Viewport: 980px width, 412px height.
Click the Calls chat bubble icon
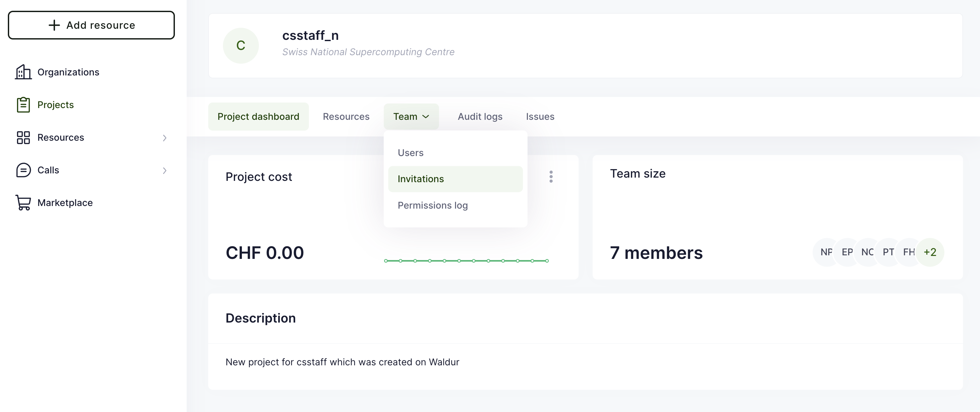[x=23, y=170]
